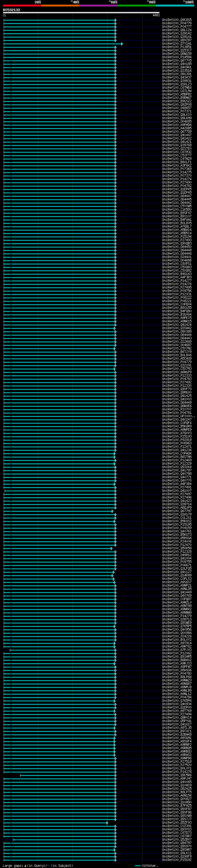This screenshot has height=868, width=197.
Task: Select the UniRef100_Q39831 label
Action: click(x=177, y=81)
